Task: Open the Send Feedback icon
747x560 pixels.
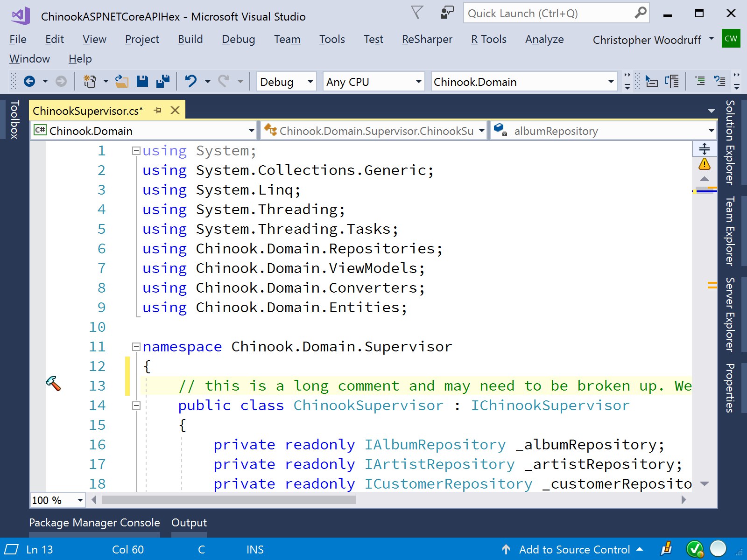Action: click(x=447, y=13)
